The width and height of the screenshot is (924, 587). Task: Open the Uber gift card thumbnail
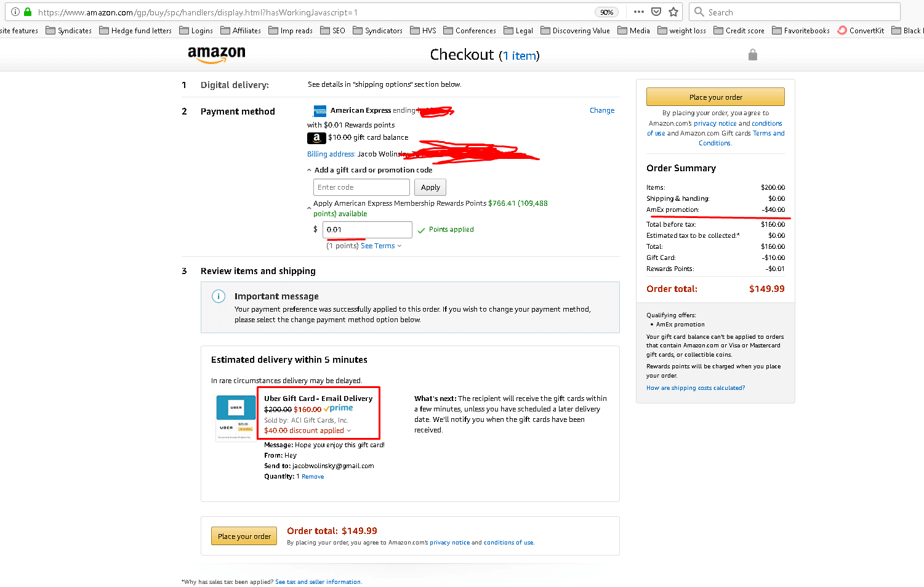pyautogui.click(x=236, y=418)
